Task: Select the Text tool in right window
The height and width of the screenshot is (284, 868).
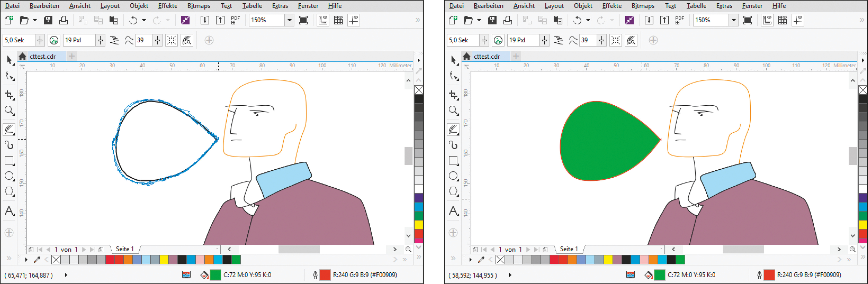Action: pyautogui.click(x=453, y=211)
